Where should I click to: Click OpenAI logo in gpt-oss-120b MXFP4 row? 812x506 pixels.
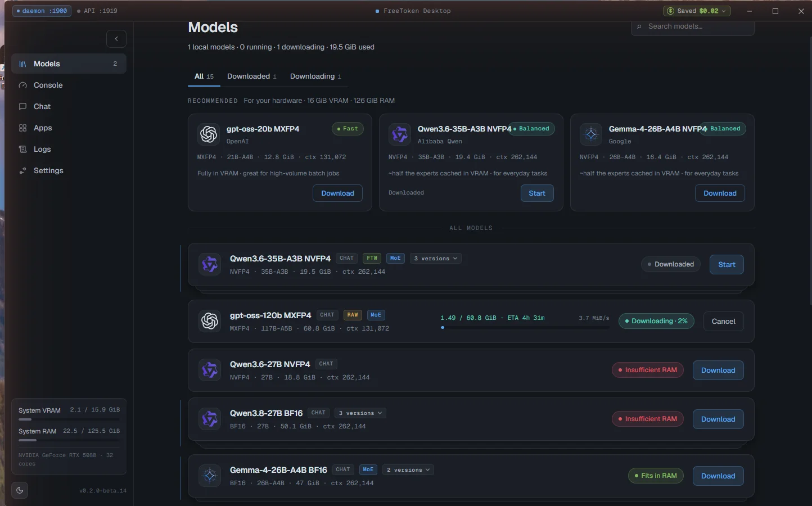pos(210,321)
